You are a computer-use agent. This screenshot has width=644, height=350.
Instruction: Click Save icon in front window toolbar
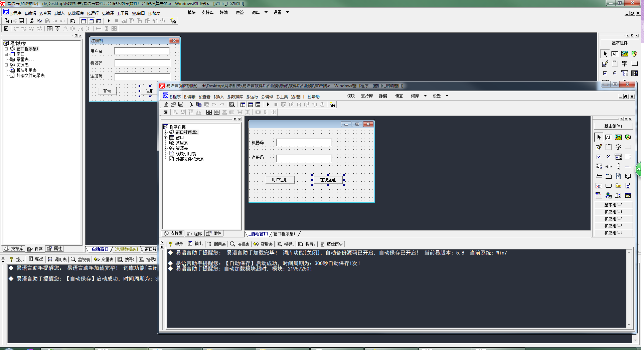[181, 105]
